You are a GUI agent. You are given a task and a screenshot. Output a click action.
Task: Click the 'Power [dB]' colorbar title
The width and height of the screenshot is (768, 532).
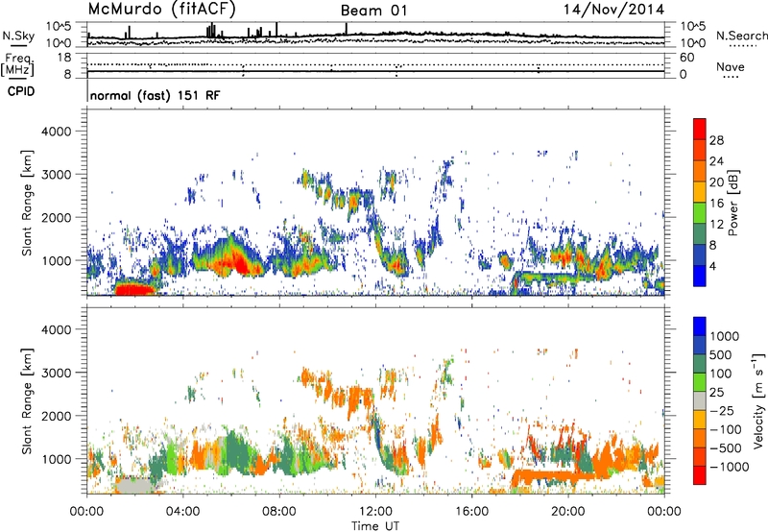pos(732,203)
